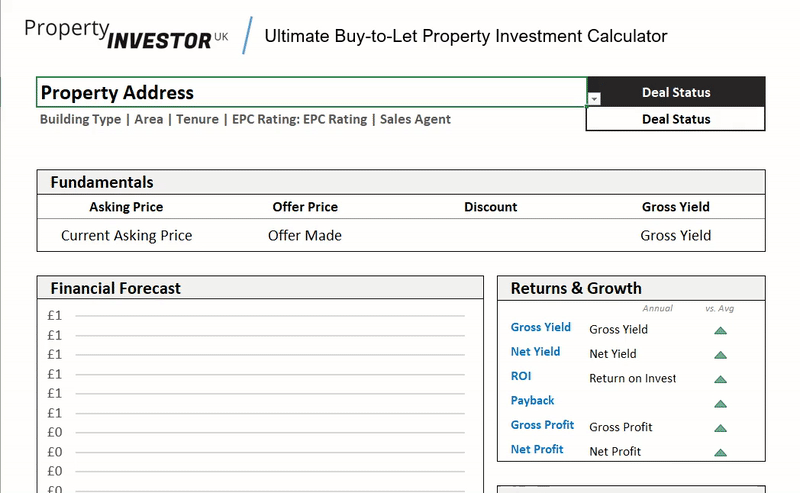Click the Property Investor UK logo

(x=126, y=33)
